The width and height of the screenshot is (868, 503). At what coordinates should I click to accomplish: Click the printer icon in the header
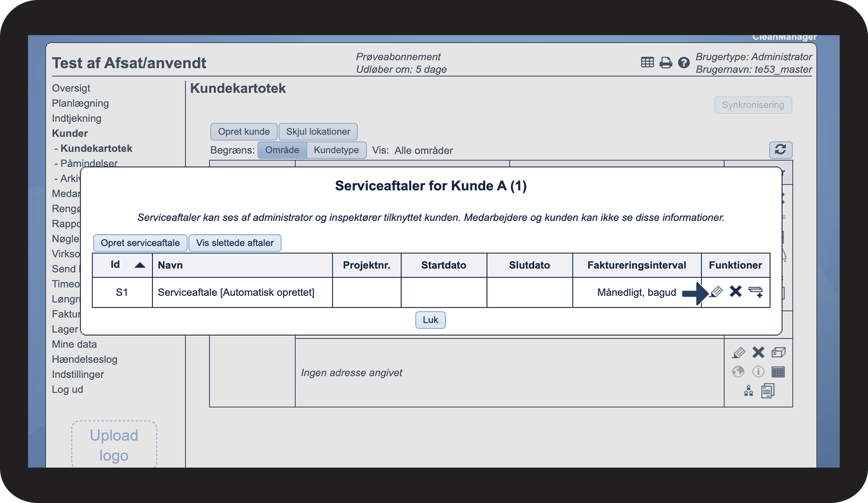click(666, 63)
